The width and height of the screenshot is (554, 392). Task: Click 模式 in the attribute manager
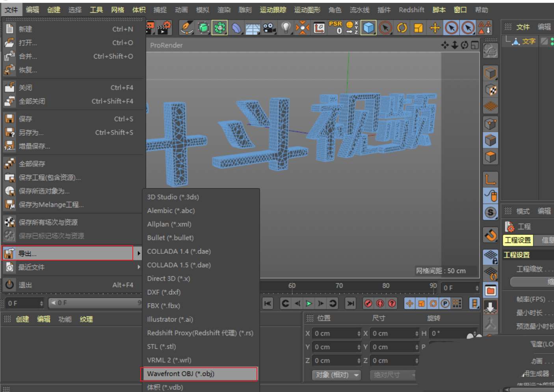tap(523, 211)
